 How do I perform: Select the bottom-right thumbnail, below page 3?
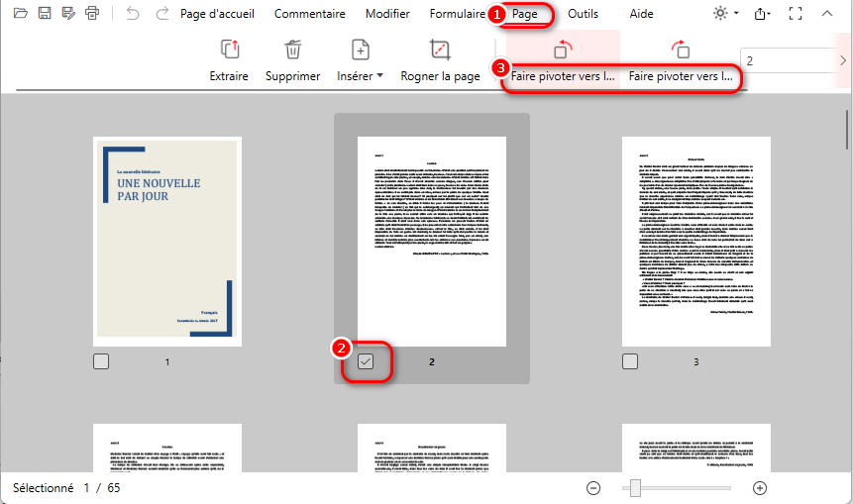[x=696, y=448]
